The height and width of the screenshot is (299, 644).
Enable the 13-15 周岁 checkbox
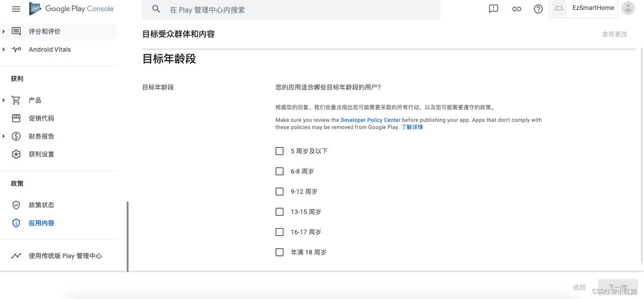[279, 211]
